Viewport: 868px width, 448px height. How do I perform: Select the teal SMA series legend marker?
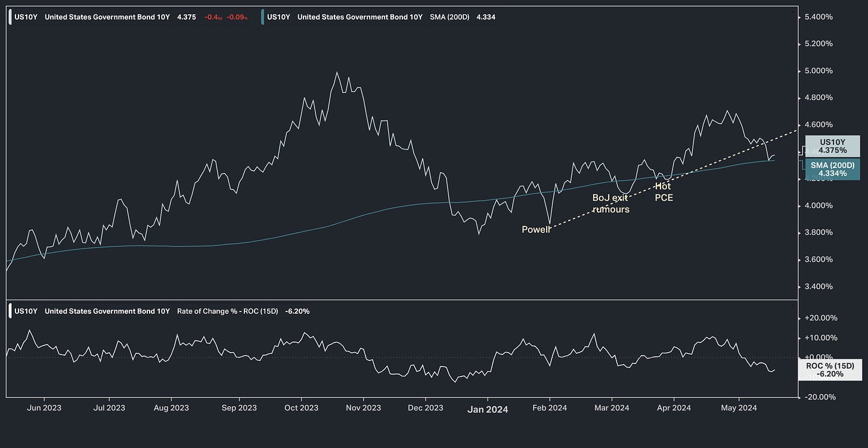coord(262,17)
